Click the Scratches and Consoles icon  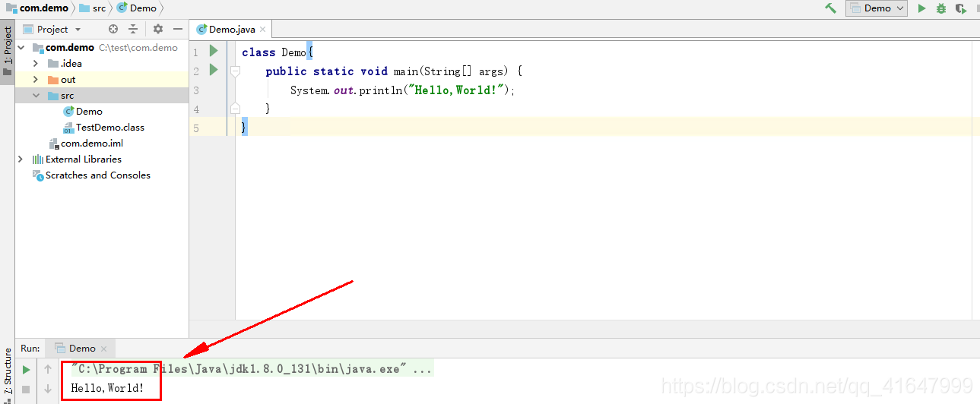coord(38,175)
